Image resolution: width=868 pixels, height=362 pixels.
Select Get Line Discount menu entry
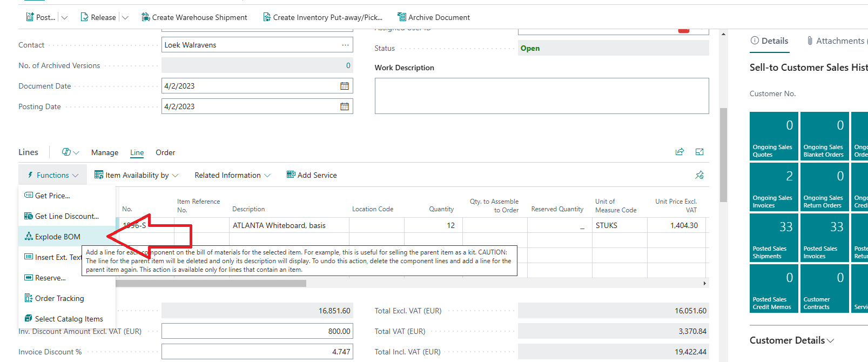pyautogui.click(x=67, y=216)
